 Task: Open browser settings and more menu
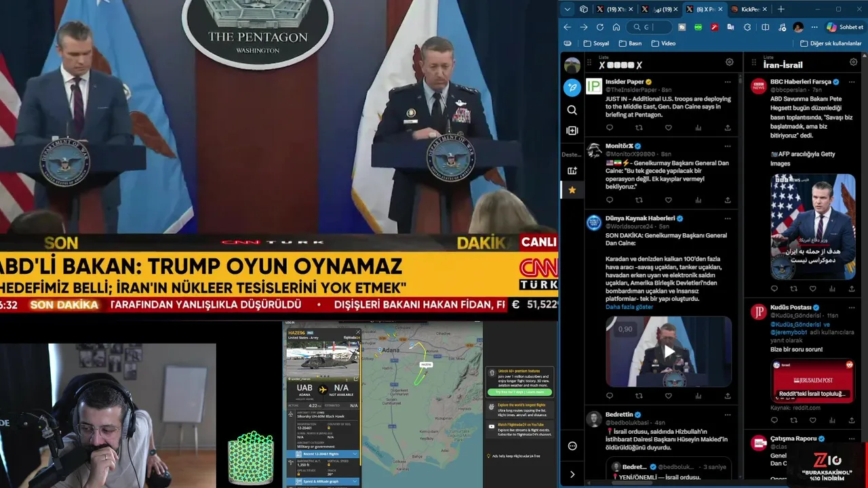[814, 27]
